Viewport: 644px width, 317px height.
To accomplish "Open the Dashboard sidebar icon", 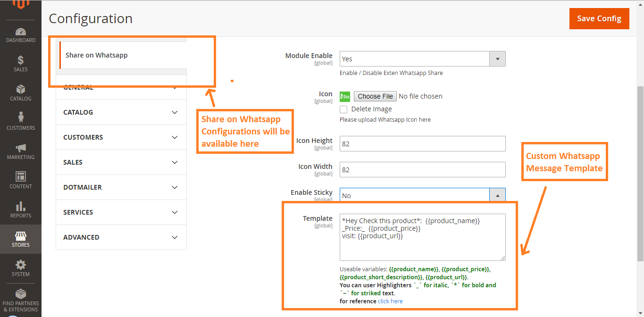I will click(x=21, y=32).
